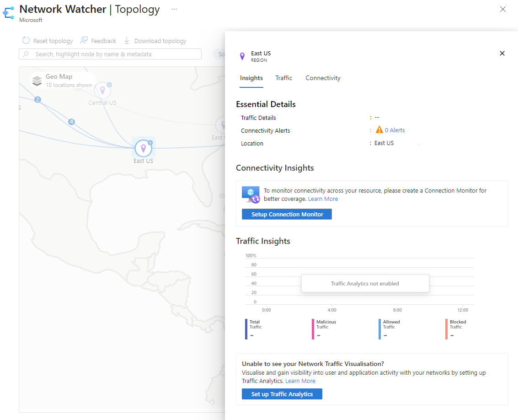Click the Connection Monitor illustration icon
518x420 pixels.
coord(251,195)
